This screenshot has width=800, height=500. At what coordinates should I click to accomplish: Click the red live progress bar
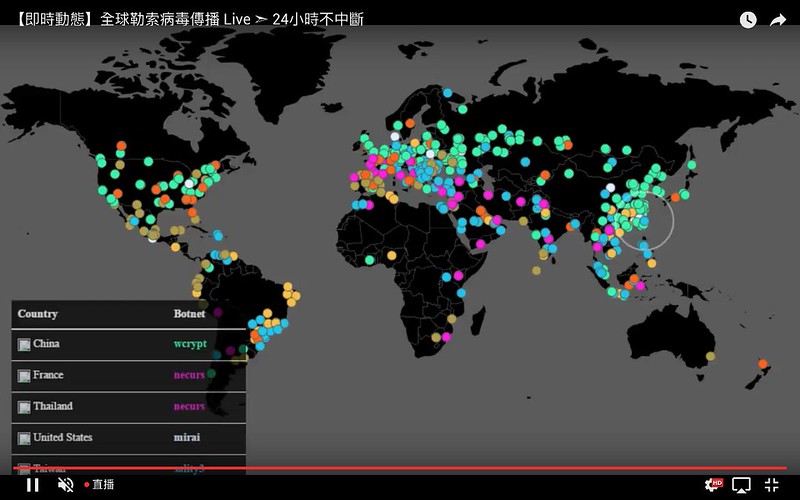[x=400, y=468]
